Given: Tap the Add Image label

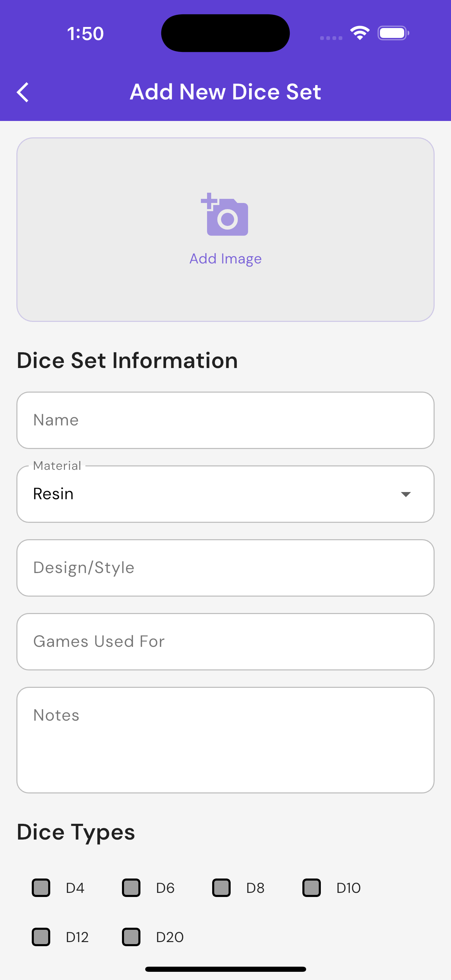Looking at the screenshot, I should [x=225, y=259].
